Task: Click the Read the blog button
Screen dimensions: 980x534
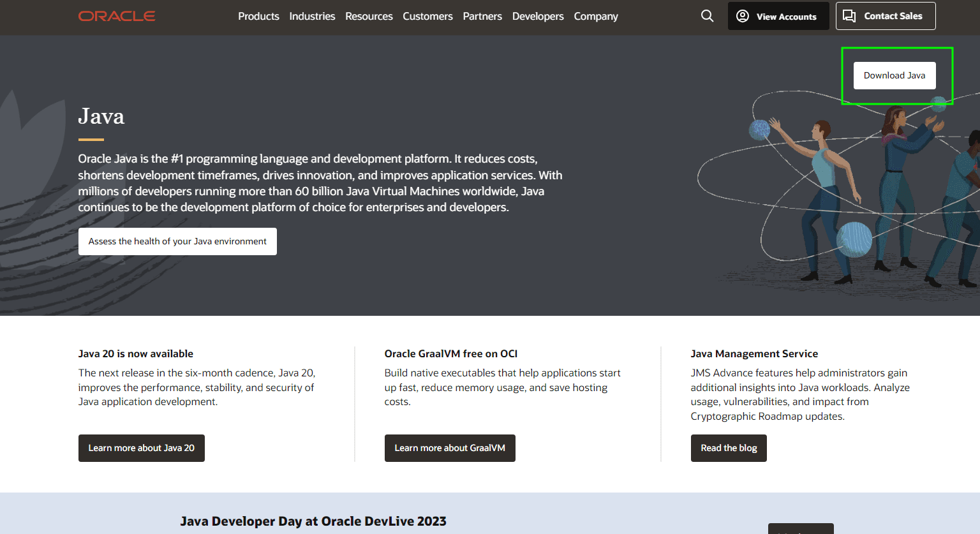Action: pyautogui.click(x=729, y=448)
